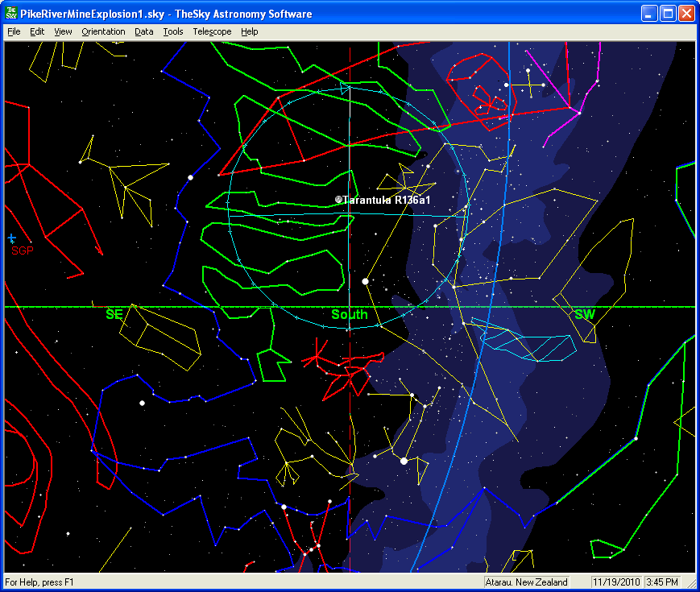700x592 pixels.
Task: Minimize TheSky Astronomy Software window
Action: (x=649, y=14)
